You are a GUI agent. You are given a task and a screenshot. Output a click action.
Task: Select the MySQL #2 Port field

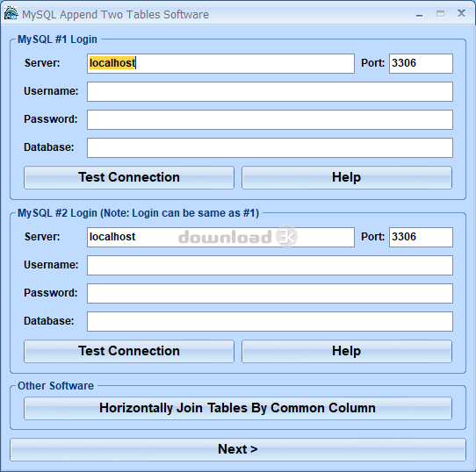tap(421, 237)
